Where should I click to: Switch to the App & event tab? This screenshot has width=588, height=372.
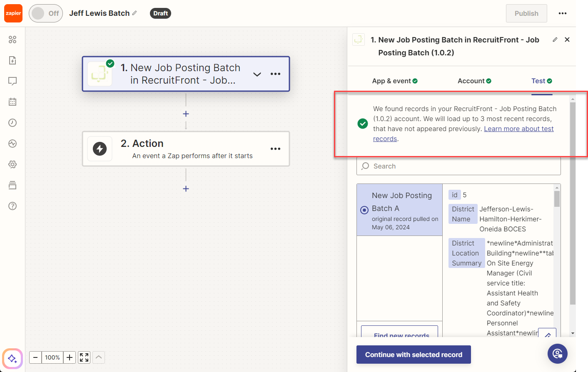[395, 81]
